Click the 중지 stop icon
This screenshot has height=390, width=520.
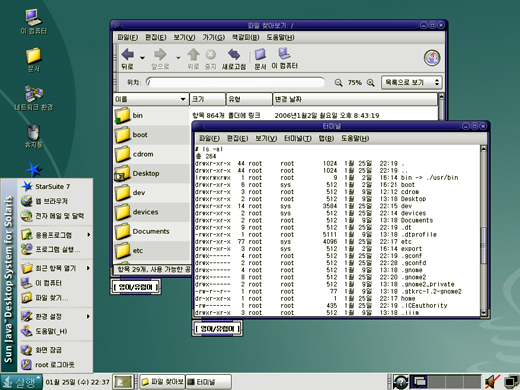[x=210, y=54]
